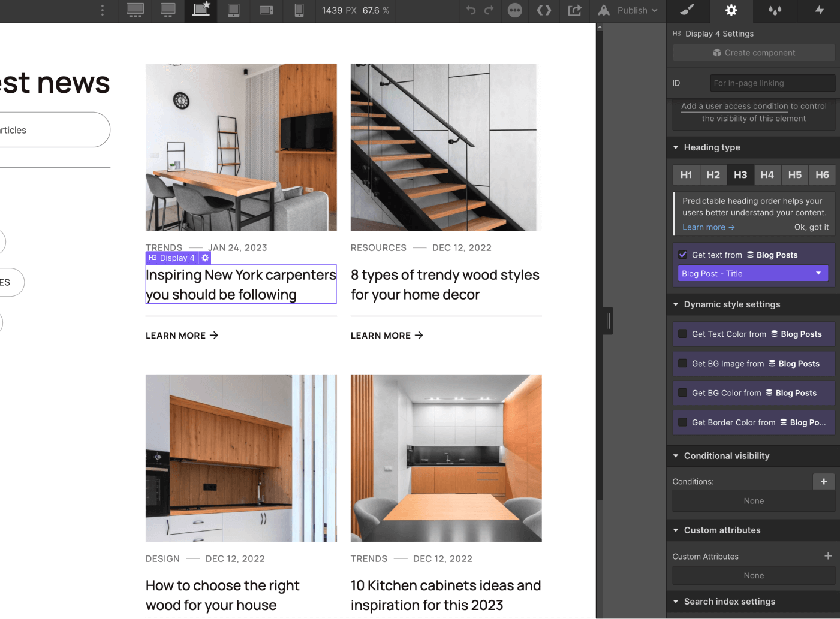Uncheck the Get text from Blog Posts checkbox

[682, 254]
